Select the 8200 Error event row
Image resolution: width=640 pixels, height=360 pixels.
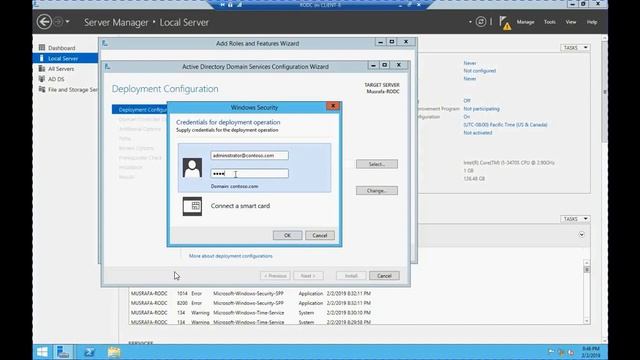coord(251,303)
